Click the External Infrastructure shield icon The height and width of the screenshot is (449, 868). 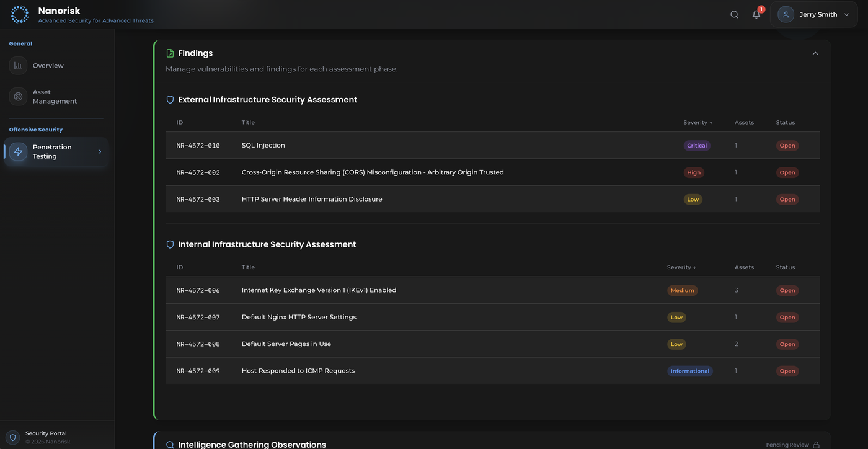(x=170, y=100)
